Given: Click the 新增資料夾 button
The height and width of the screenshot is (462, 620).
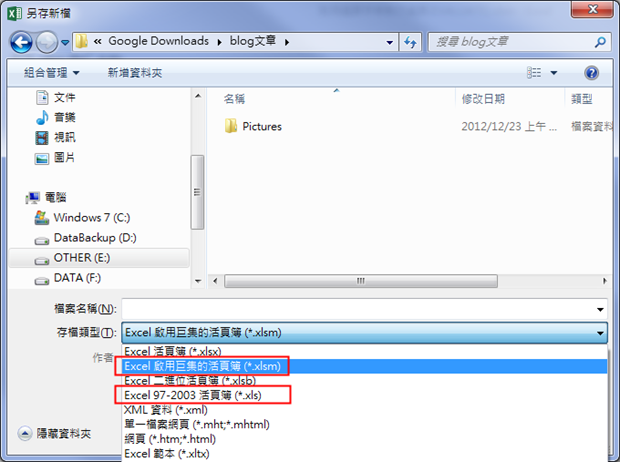Looking at the screenshot, I should [135, 73].
